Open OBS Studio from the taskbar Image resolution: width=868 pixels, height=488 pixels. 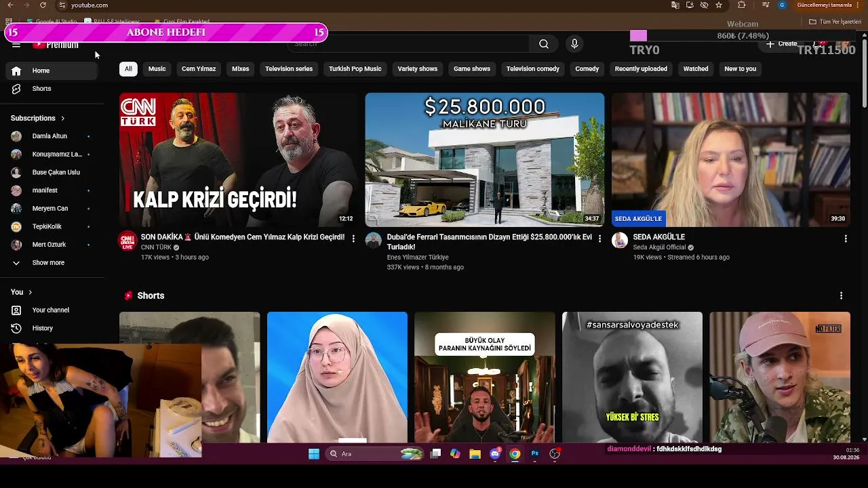click(x=555, y=454)
